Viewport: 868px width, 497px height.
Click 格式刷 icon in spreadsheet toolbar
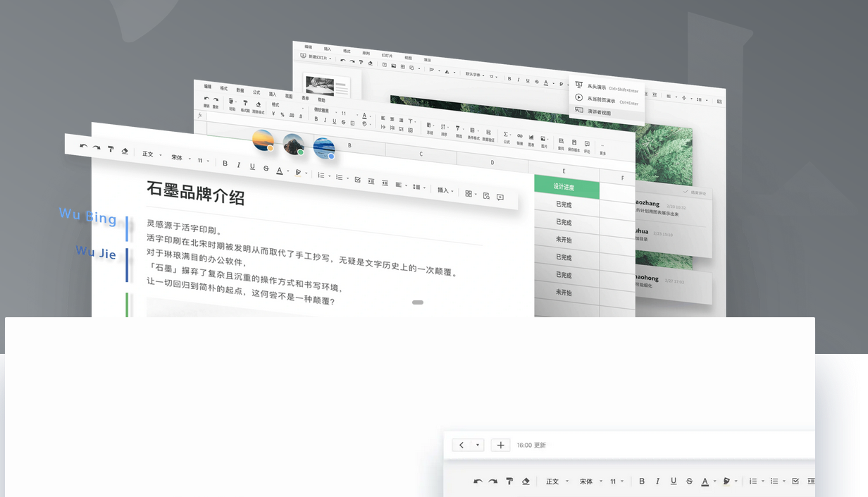[245, 104]
